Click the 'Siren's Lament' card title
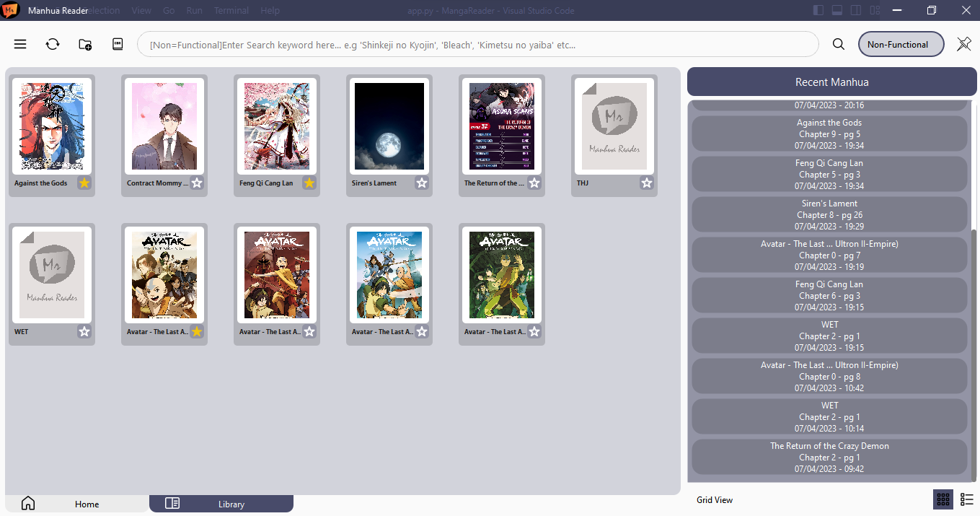Screen dimensions: 980x516 click(374, 183)
